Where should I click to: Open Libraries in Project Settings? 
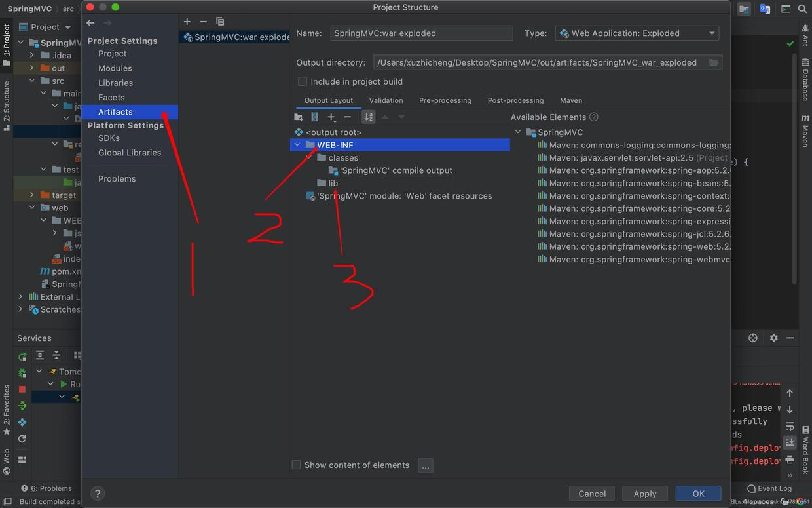point(115,83)
